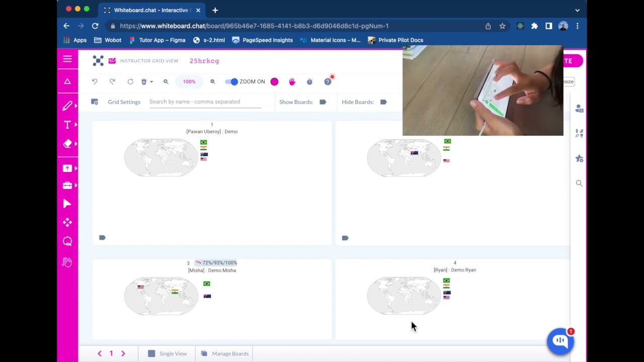Open the people icon in the right panel
Screen dimensions: 644x362
579,109
